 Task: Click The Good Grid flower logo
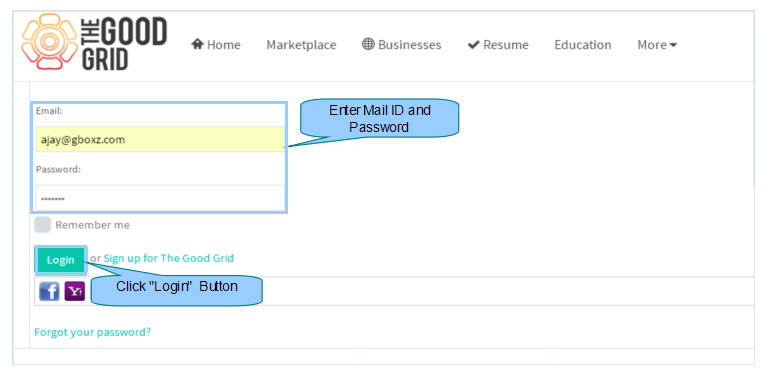click(x=49, y=42)
